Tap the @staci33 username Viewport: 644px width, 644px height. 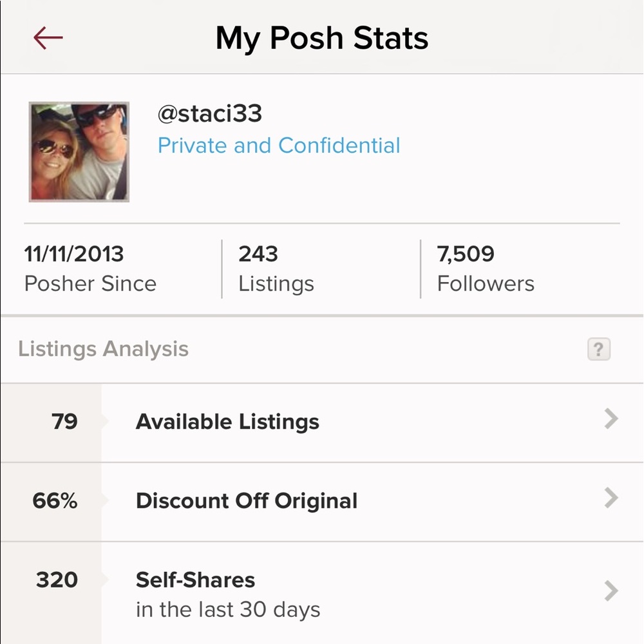pos(210,114)
